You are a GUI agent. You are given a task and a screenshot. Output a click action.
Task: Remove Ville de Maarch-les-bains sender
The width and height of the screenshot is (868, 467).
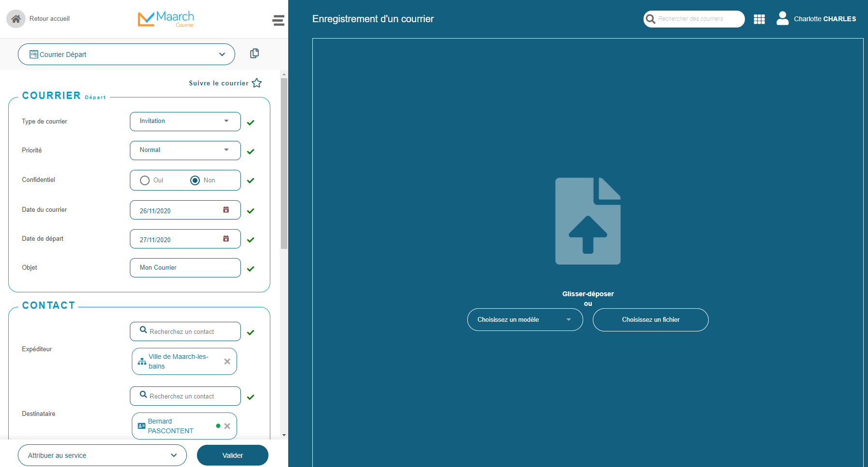[x=227, y=361]
